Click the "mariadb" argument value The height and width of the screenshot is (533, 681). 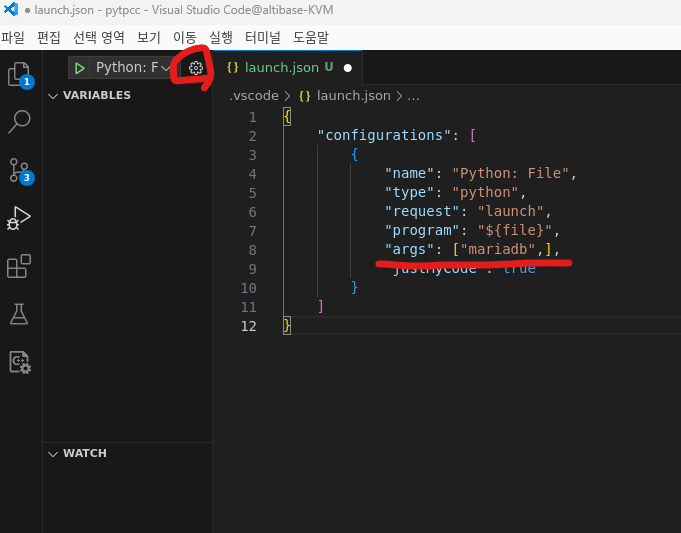(498, 249)
